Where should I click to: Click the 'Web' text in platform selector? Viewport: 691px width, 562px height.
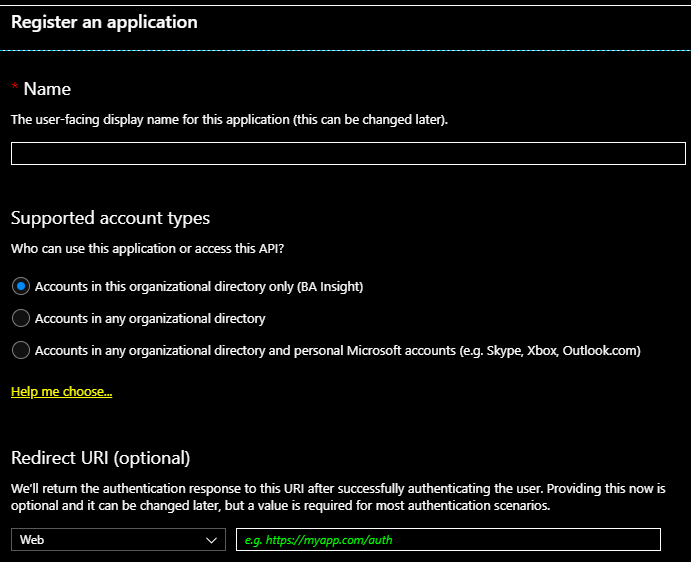click(31, 540)
